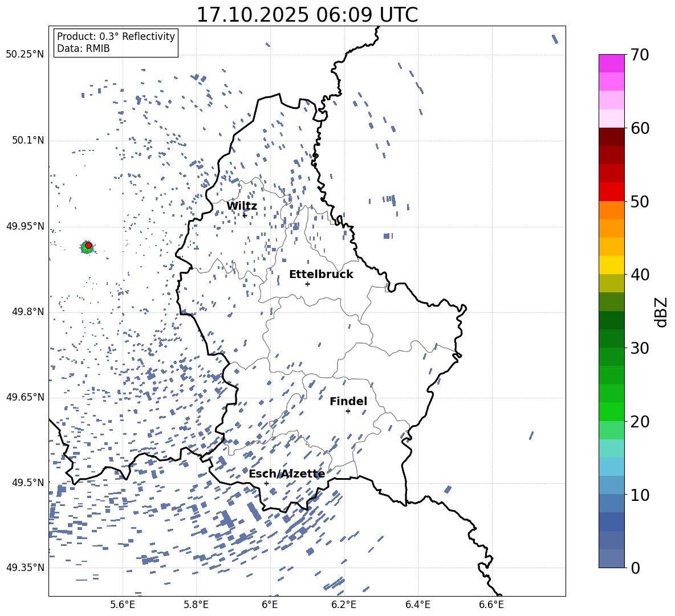Click the Esch/Alzette cross marker

click(x=266, y=483)
